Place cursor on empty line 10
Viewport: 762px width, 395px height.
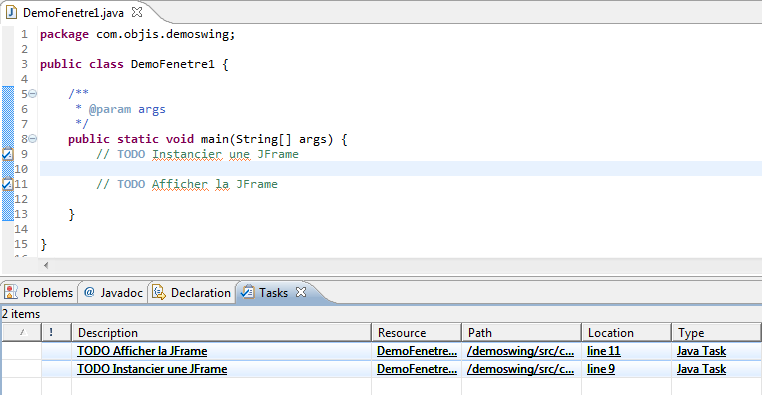[401, 169]
